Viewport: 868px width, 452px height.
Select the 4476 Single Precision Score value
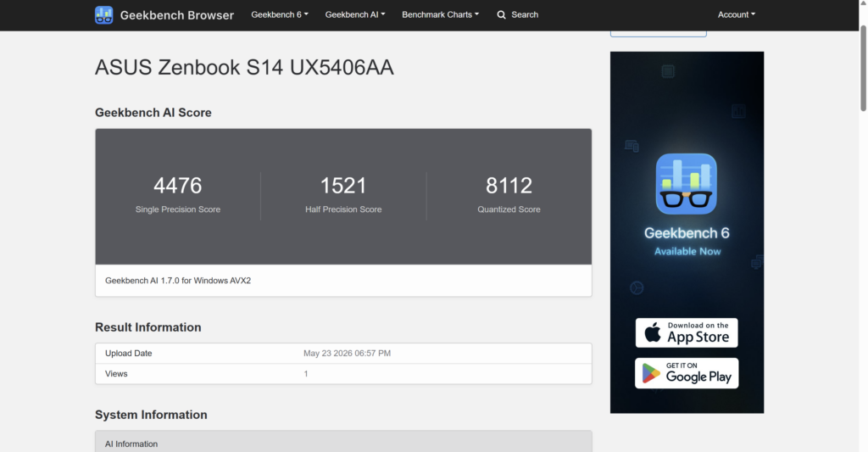pos(178,185)
